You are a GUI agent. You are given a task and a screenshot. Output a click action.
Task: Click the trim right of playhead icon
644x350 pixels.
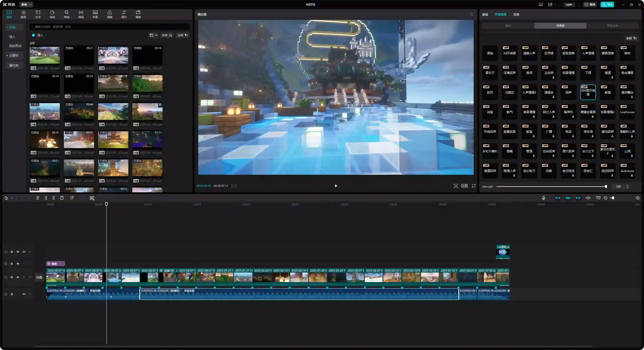54,198
